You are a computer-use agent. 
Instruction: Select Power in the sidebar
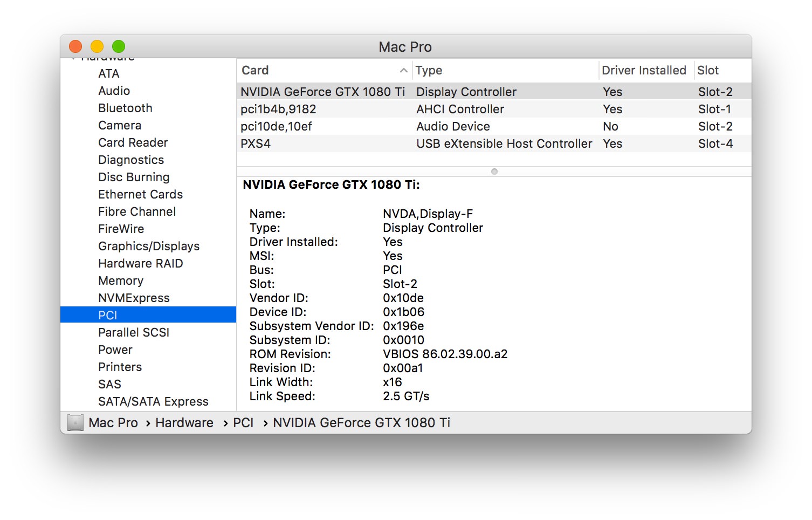[x=115, y=350]
